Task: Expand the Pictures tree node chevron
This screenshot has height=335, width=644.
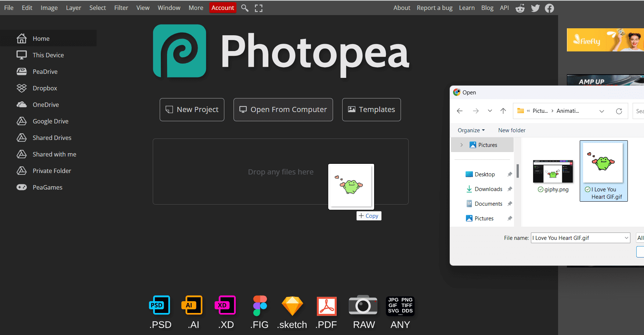Action: click(x=462, y=145)
